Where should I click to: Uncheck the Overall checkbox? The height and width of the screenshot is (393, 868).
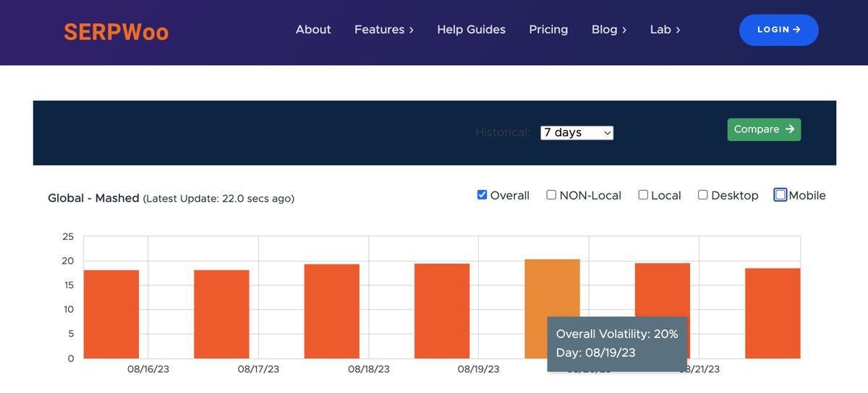click(482, 195)
